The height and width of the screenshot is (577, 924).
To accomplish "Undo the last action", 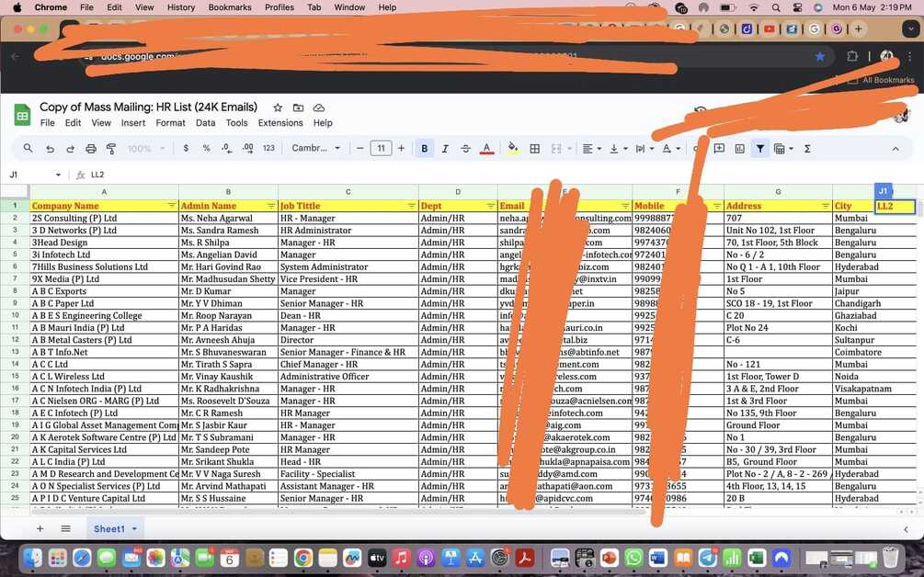I will 50,149.
